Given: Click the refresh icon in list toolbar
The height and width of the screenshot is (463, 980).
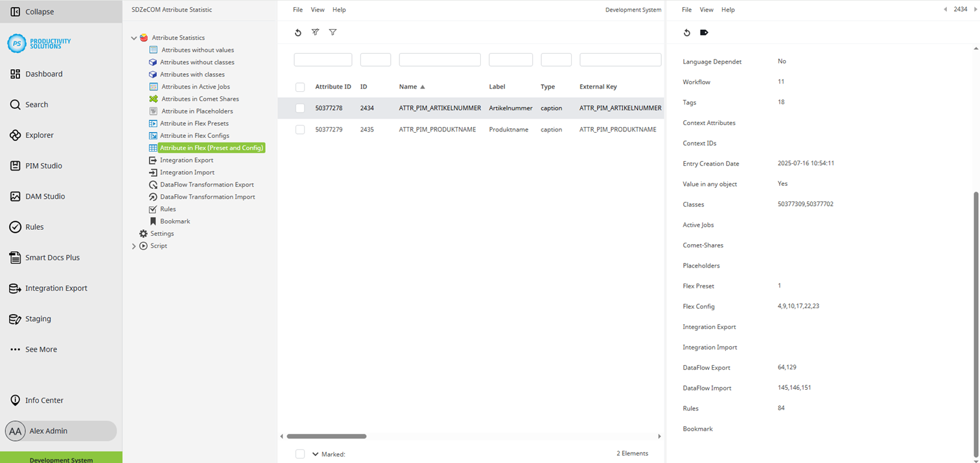Looking at the screenshot, I should 298,32.
